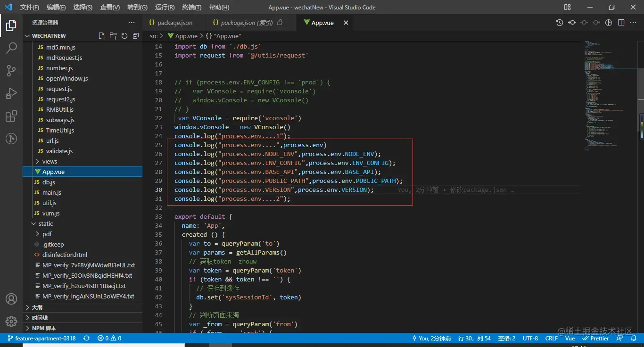This screenshot has height=347, width=644.
Task: Open the 转到(G) menu
Action: tap(137, 7)
